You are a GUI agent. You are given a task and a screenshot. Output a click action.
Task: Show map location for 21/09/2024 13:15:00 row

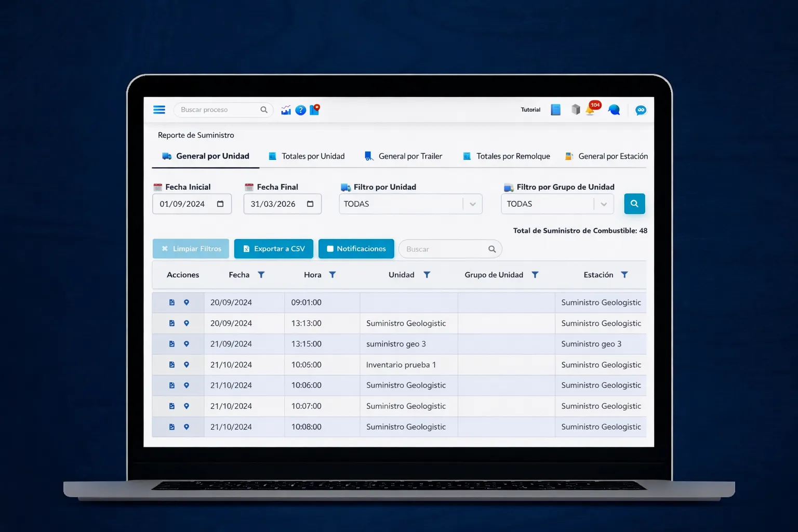click(187, 344)
